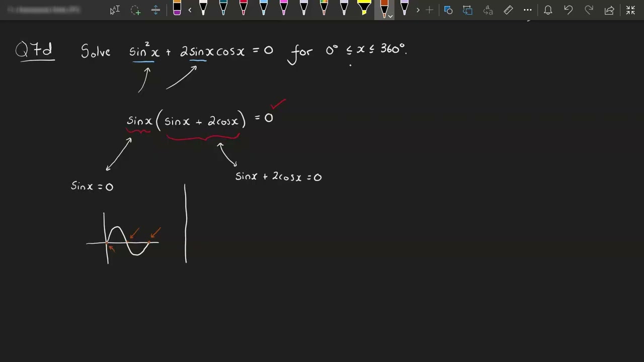The width and height of the screenshot is (644, 362).
Task: Activate the Lasso Select tool
Action: [135, 10]
